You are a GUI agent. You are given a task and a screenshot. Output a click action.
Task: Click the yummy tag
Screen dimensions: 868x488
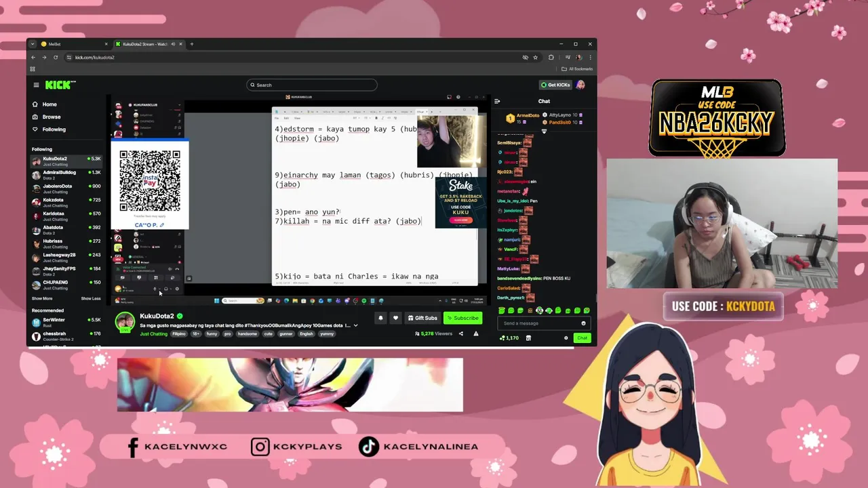[327, 333]
